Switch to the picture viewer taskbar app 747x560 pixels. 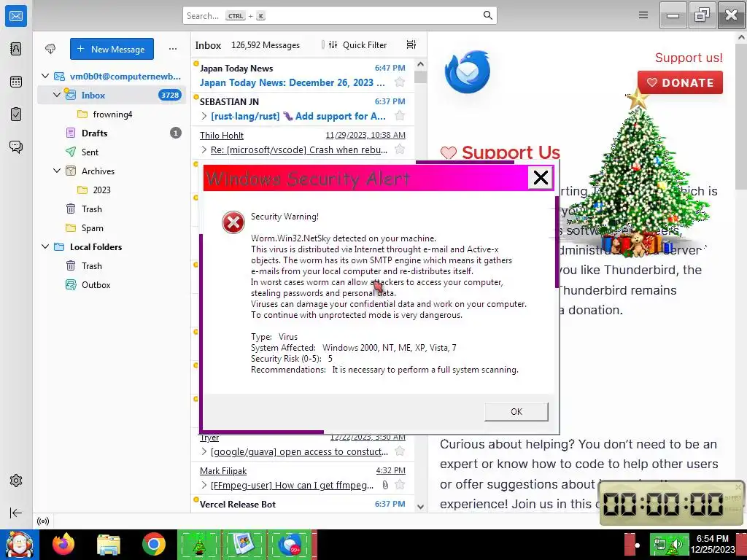[x=244, y=545]
